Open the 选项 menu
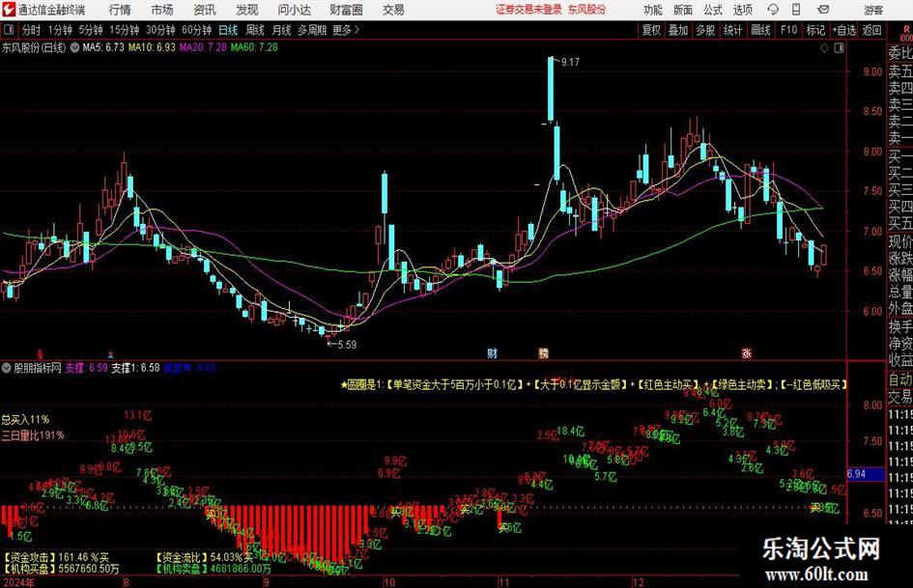The width and height of the screenshot is (913, 588). coord(743,10)
